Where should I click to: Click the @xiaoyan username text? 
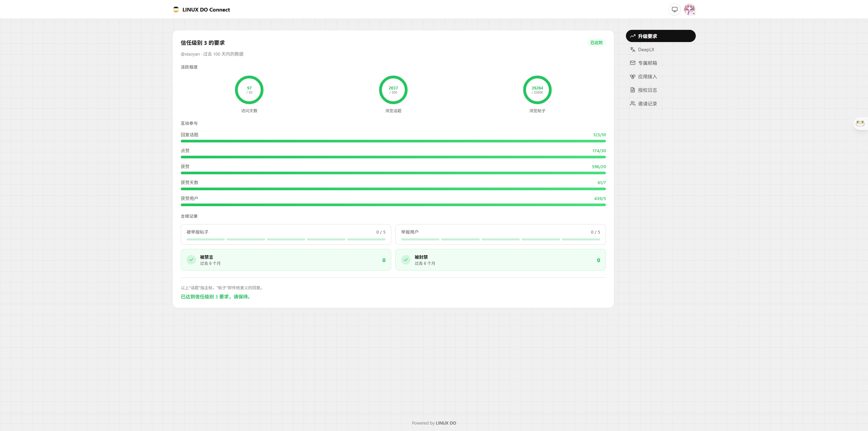tap(190, 54)
